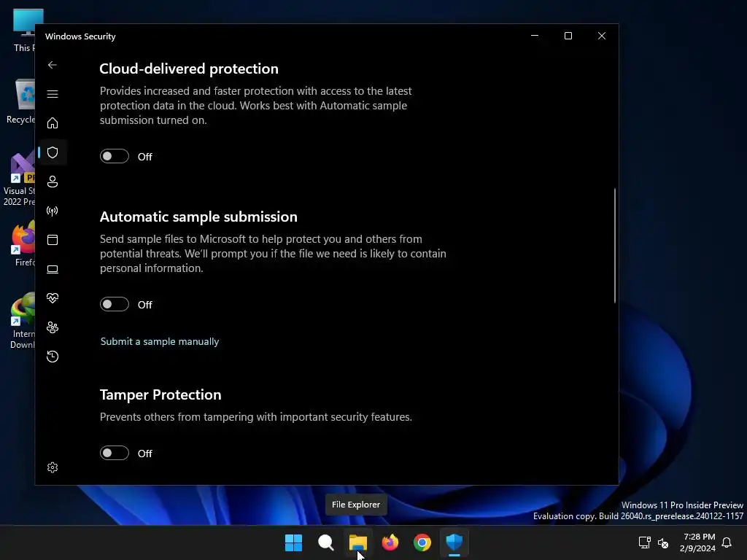Image resolution: width=747 pixels, height=560 pixels.
Task: Turn on Cloud-delivered protection toggle
Action: (x=115, y=156)
